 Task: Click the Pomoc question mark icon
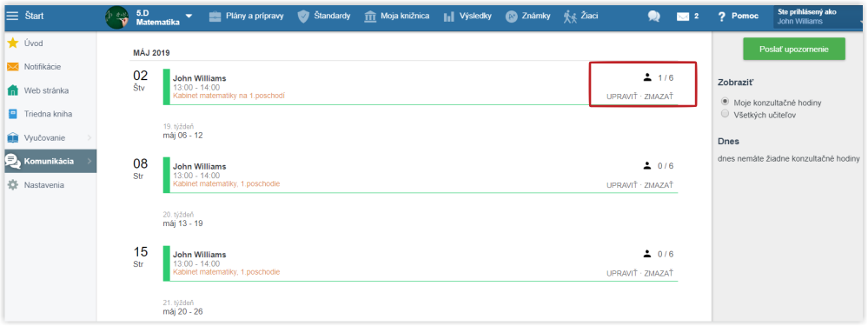coord(721,17)
